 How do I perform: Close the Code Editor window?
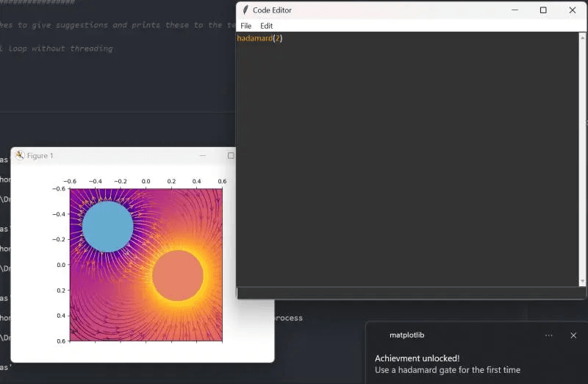click(573, 10)
